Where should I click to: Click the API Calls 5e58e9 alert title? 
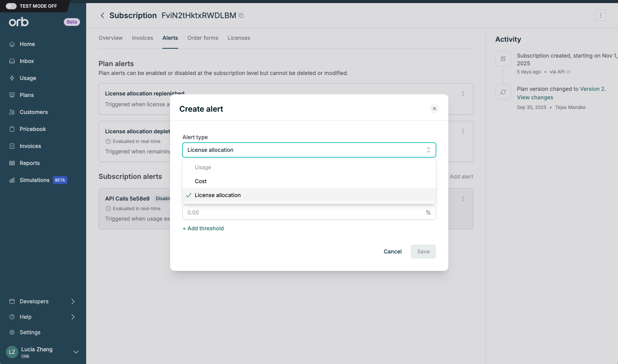click(x=127, y=199)
